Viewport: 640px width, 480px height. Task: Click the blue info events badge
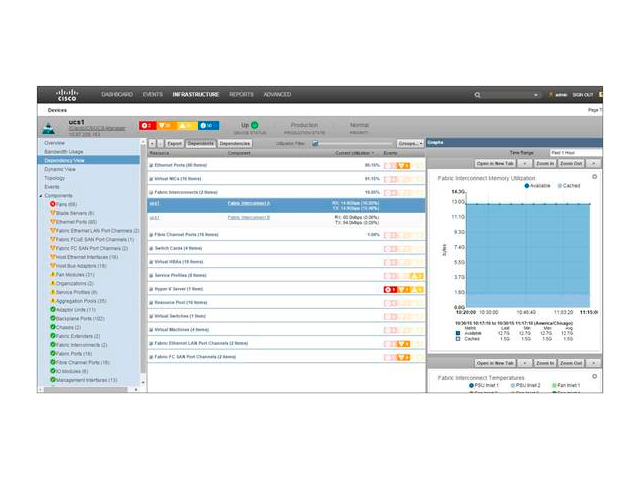pos(204,125)
